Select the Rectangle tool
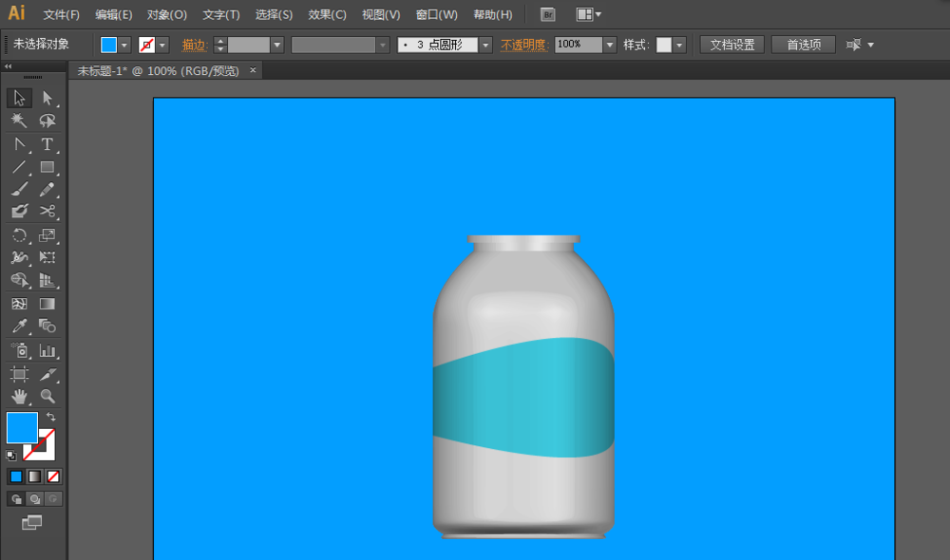950x560 pixels. [47, 167]
